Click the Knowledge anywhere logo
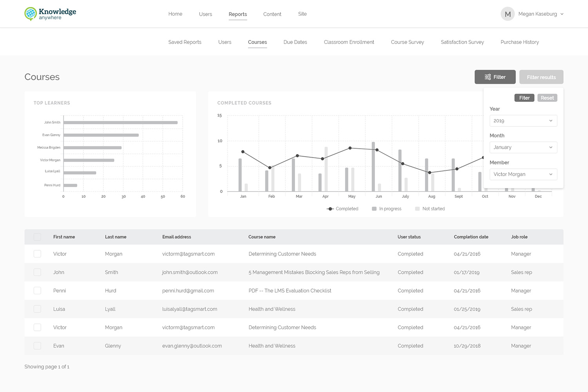The height and width of the screenshot is (392, 588). pyautogui.click(x=50, y=13)
